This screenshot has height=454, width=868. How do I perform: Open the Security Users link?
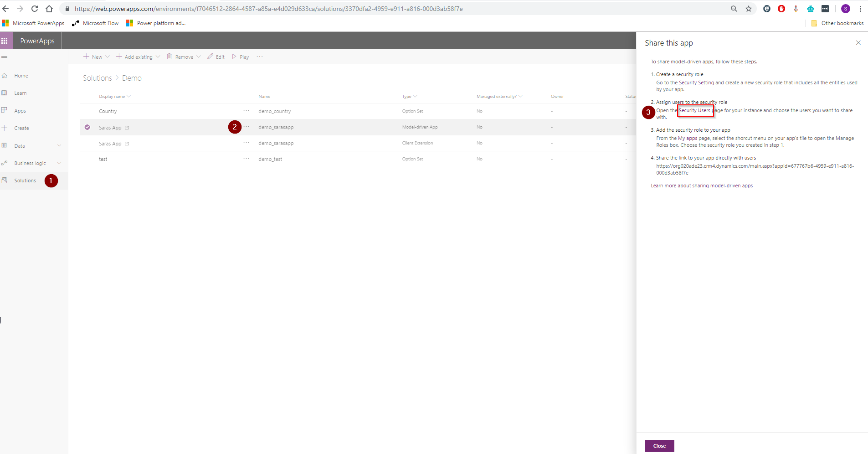(694, 110)
